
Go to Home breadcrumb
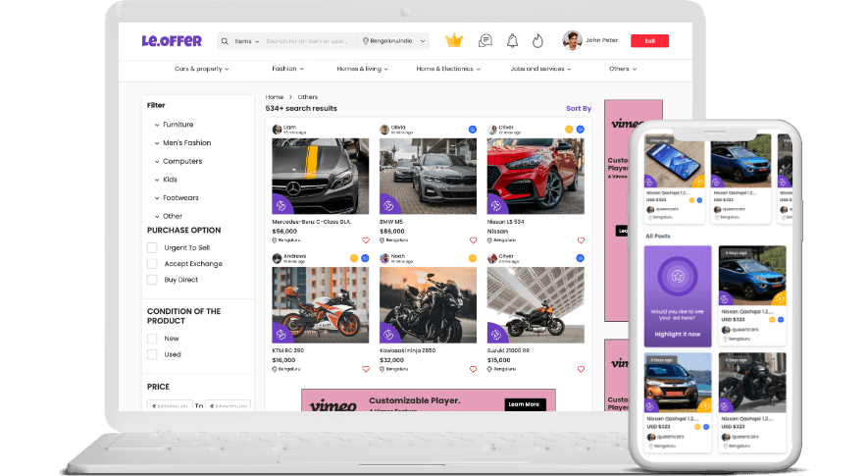(275, 97)
